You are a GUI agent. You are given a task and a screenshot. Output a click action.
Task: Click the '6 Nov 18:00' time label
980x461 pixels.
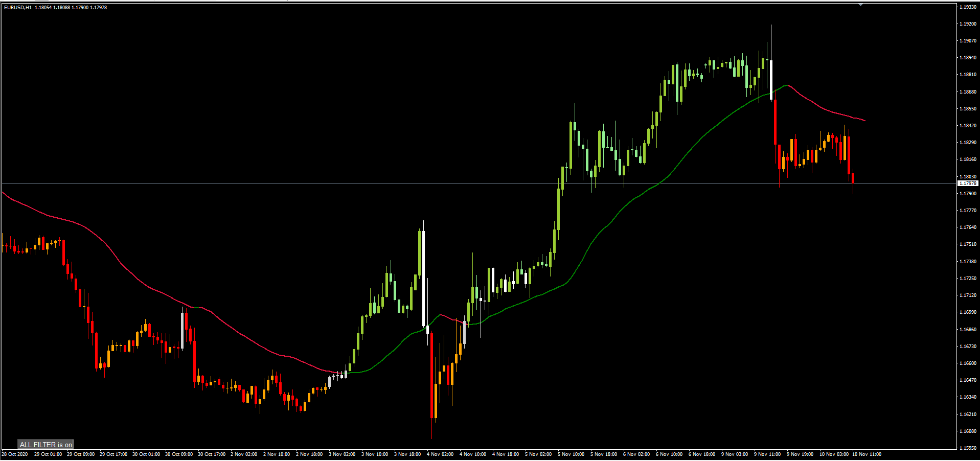(702, 454)
